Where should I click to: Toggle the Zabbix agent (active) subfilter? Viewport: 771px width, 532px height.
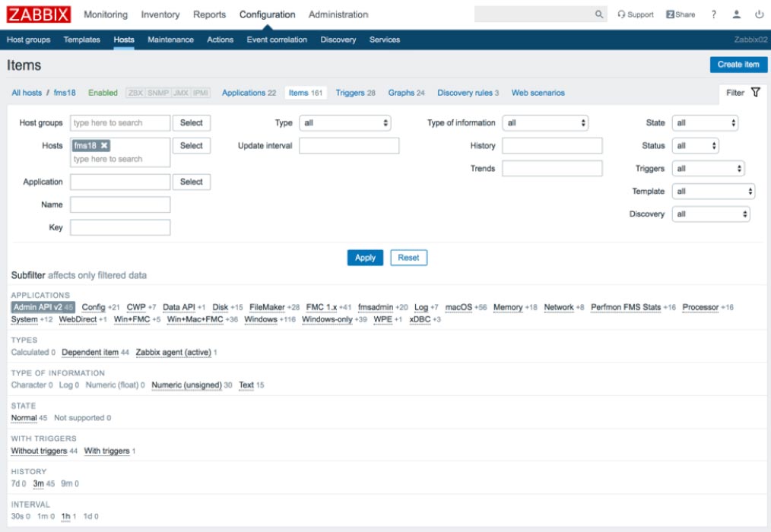173,353
